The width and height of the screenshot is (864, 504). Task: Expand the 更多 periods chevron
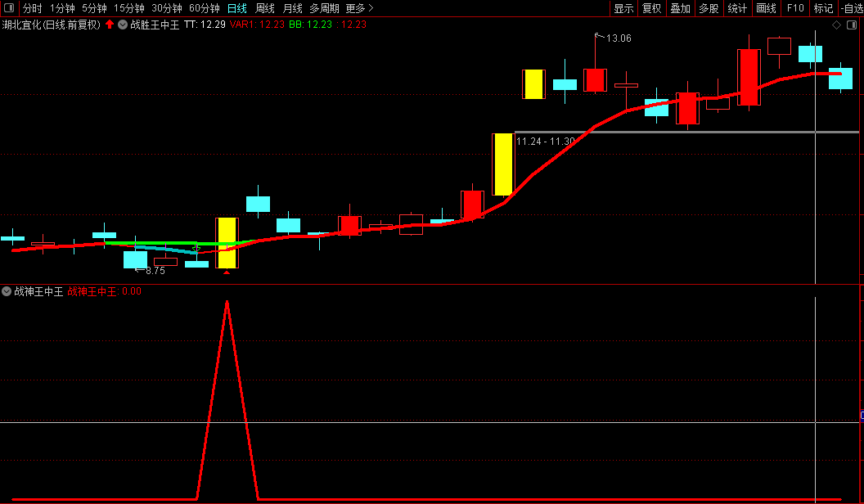(371, 8)
